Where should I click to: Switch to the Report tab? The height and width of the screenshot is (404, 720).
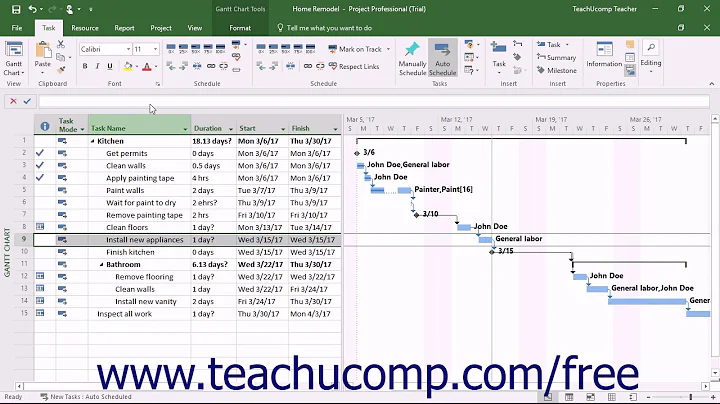[x=124, y=28]
